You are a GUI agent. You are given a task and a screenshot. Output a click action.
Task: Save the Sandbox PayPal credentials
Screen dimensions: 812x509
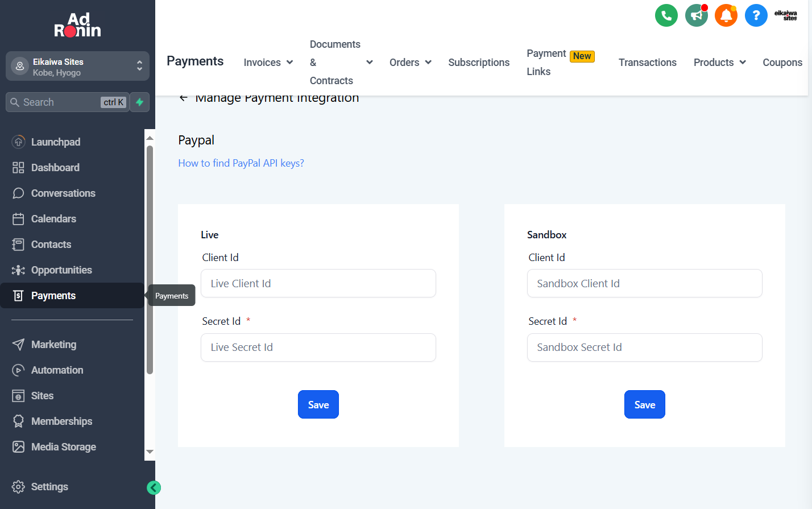[645, 404]
